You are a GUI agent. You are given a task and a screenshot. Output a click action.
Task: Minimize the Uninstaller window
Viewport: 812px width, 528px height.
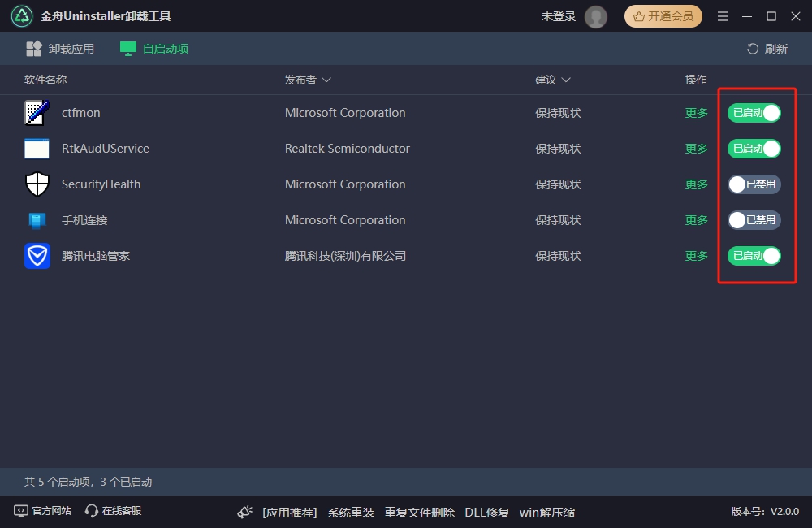click(747, 16)
